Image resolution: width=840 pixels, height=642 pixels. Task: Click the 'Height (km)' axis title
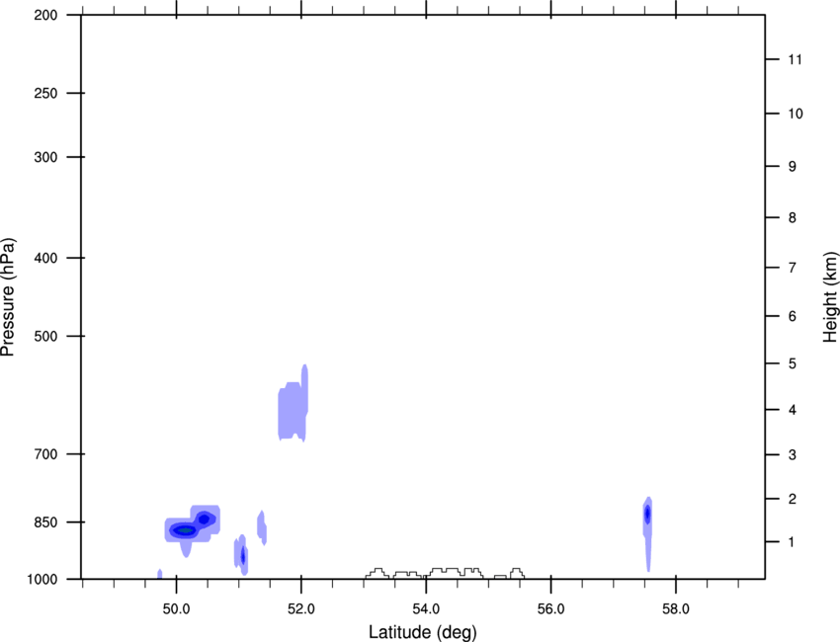(830, 297)
